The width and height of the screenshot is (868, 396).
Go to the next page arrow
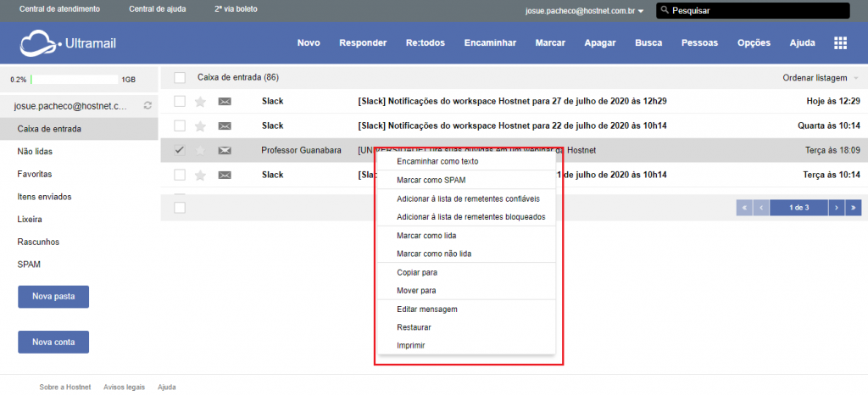click(836, 207)
